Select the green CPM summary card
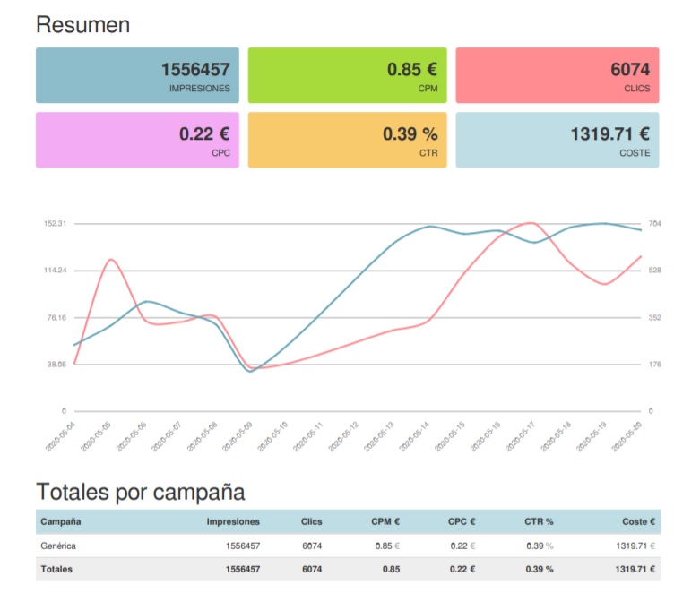This screenshot has height=593, width=700. [347, 75]
